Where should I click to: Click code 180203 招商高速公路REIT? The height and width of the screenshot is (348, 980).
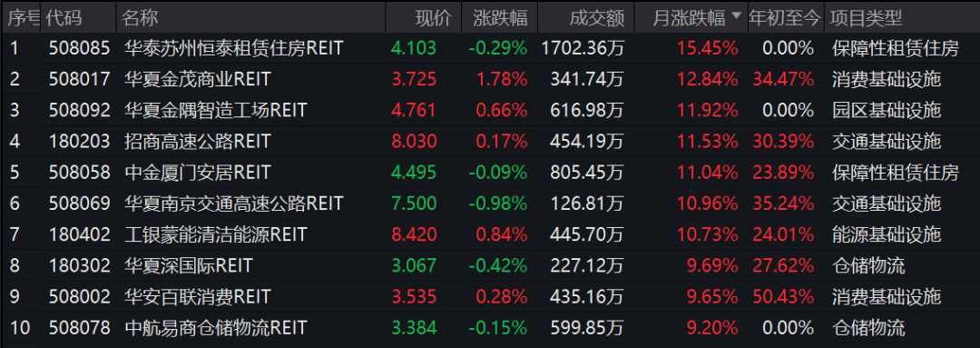click(x=79, y=142)
